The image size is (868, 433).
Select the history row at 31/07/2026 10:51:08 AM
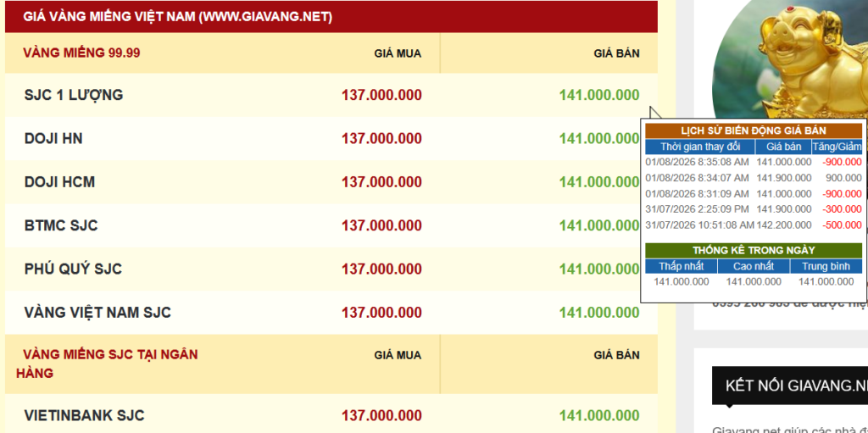tap(754, 225)
